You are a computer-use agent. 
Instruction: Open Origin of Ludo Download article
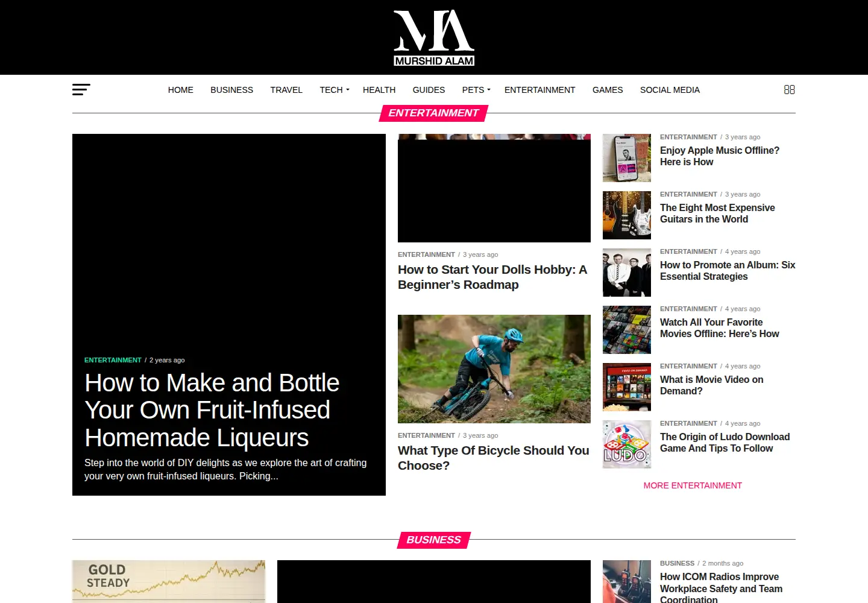click(x=725, y=443)
